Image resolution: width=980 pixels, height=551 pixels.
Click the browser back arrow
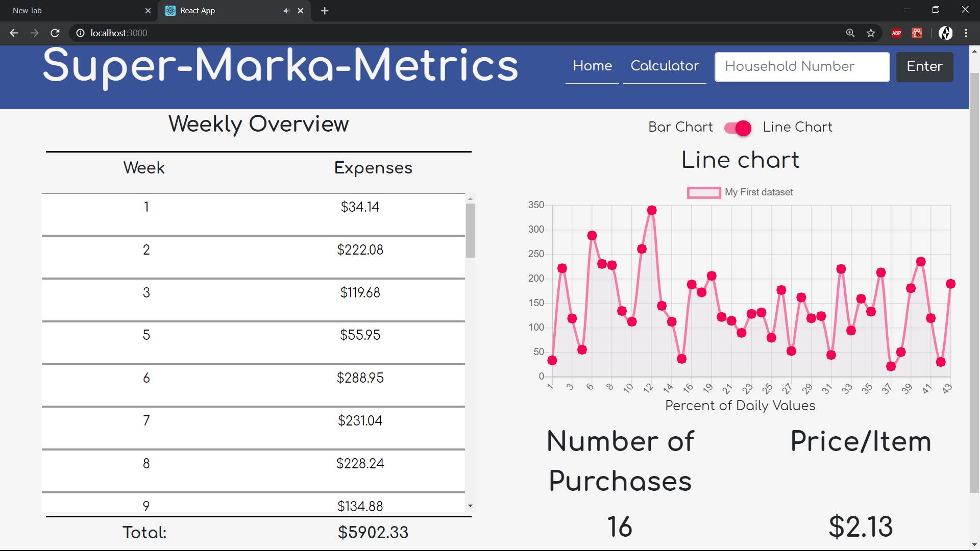(x=14, y=33)
